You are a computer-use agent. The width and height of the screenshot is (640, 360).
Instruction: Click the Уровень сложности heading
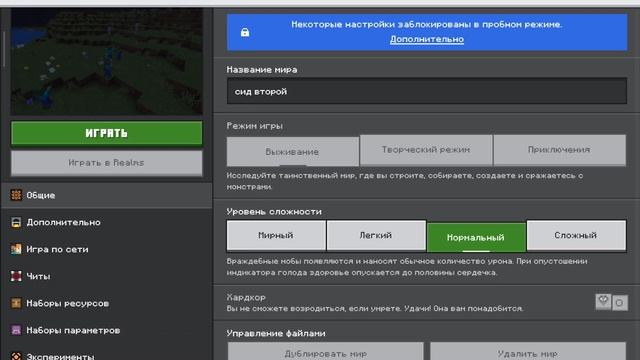274,211
